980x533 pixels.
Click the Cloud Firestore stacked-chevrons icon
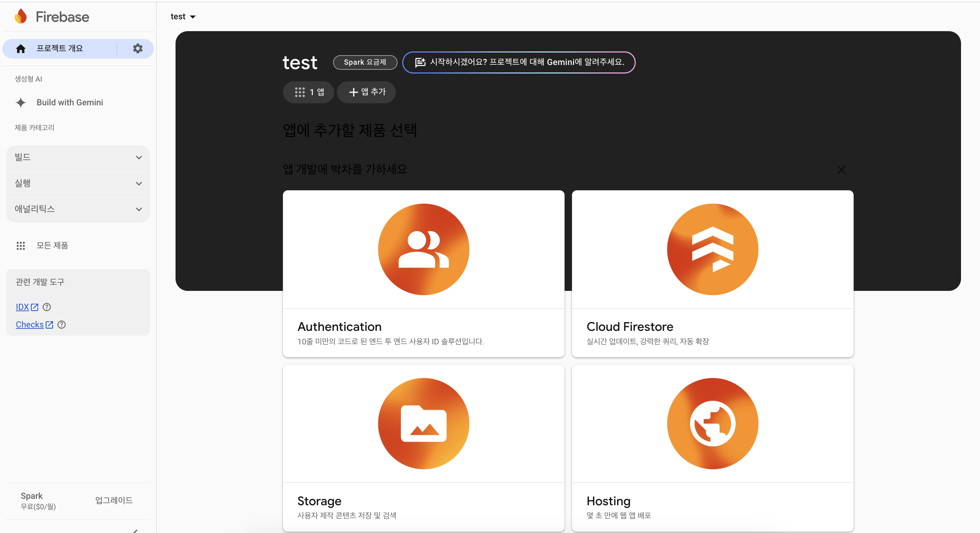click(712, 249)
